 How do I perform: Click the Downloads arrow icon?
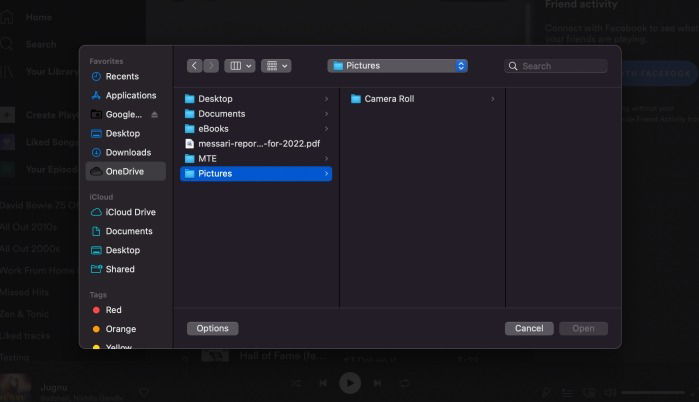click(x=96, y=152)
